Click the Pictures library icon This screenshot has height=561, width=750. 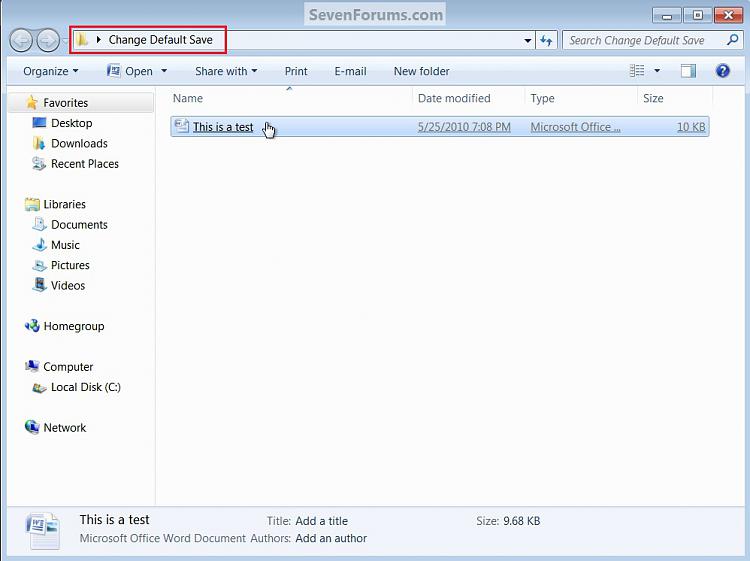[x=39, y=265]
